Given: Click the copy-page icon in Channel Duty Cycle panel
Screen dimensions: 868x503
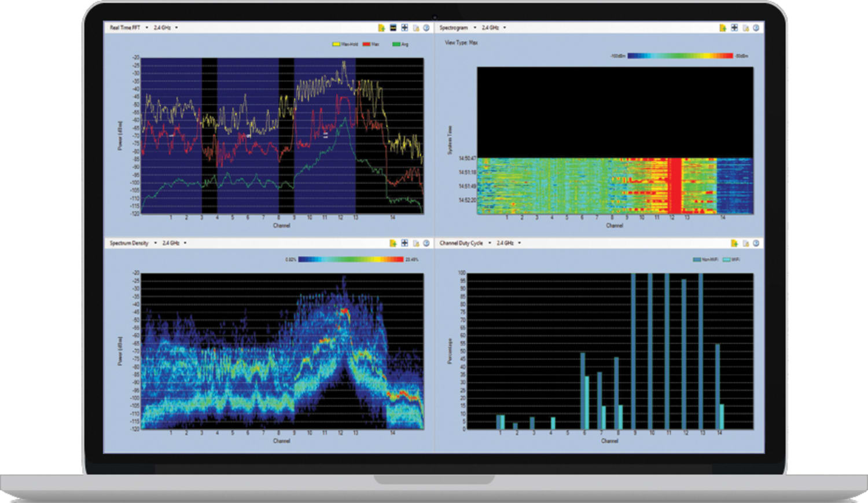Looking at the screenshot, I should 746,243.
